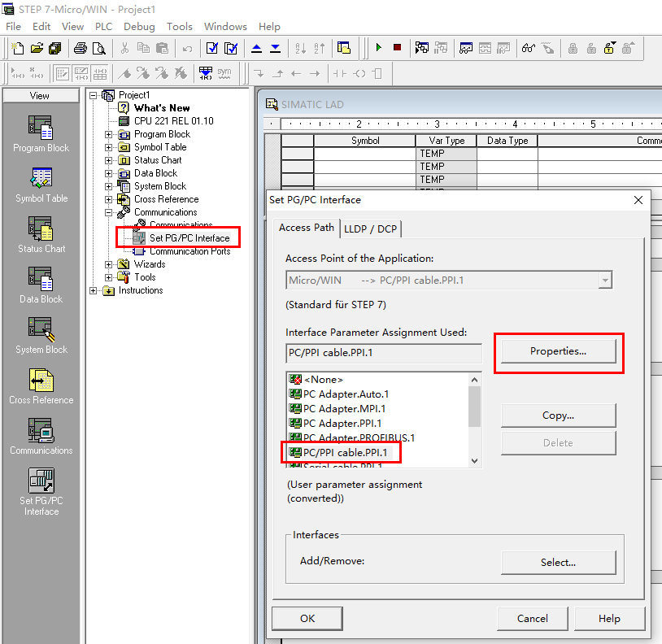Expand System Block tree node

108,186
